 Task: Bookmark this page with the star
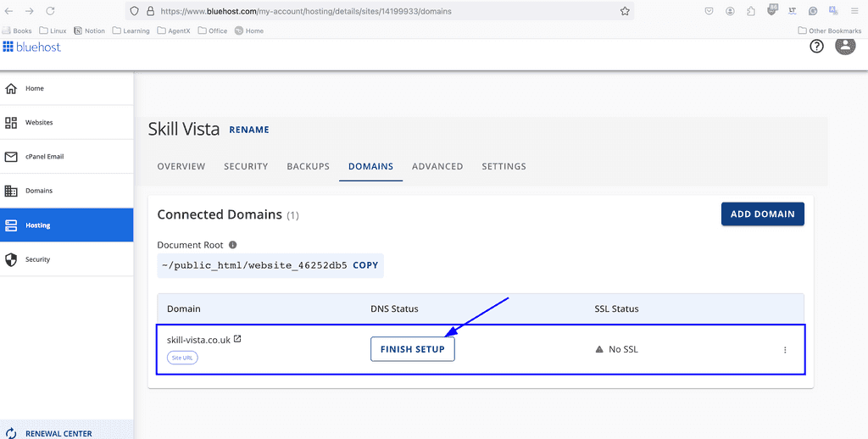tap(625, 11)
